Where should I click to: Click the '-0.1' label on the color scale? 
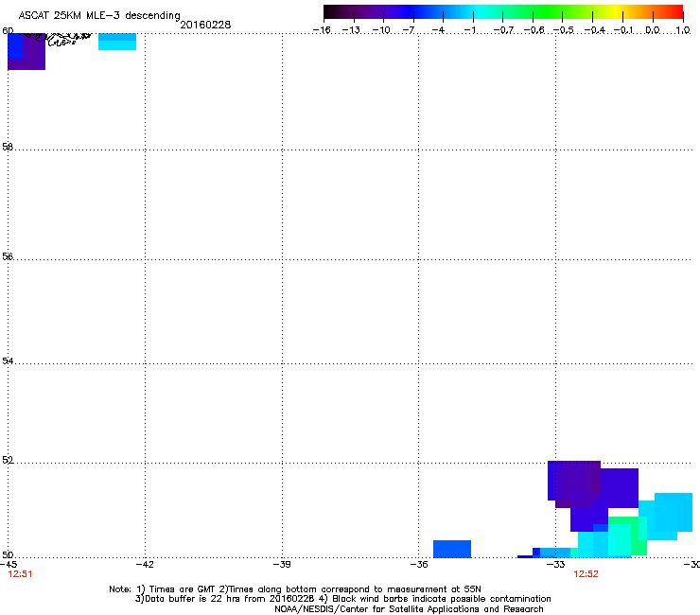pos(623,30)
